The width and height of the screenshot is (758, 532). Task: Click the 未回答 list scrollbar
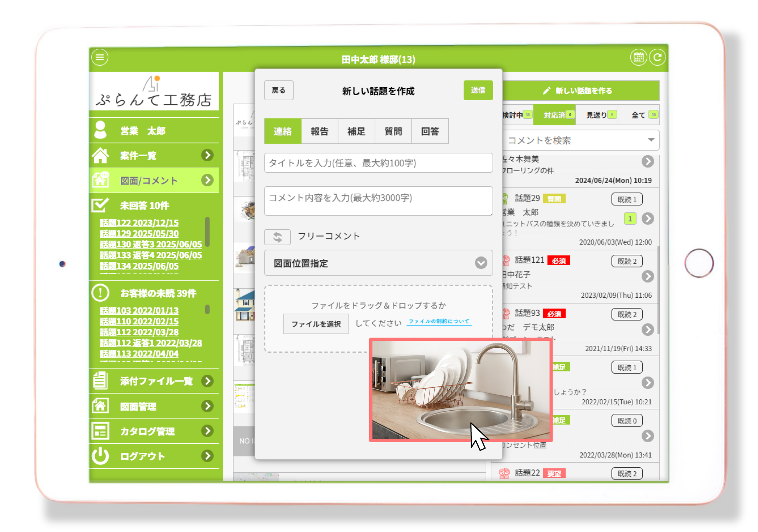point(207,231)
